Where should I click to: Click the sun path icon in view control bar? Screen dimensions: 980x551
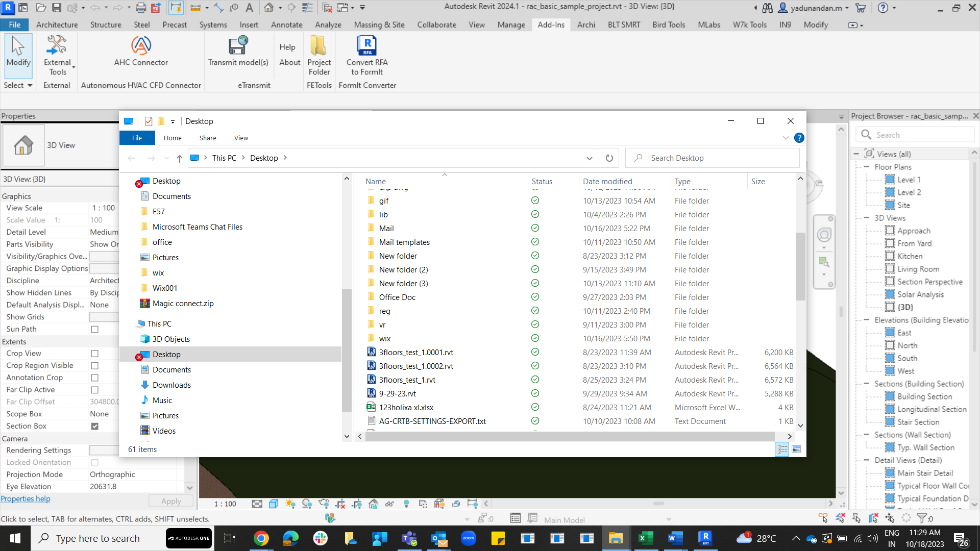290,504
